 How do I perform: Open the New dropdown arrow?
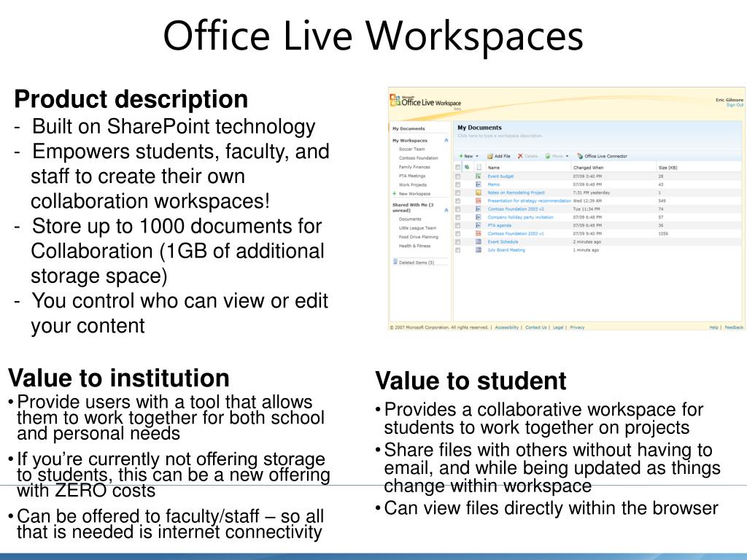(477, 156)
